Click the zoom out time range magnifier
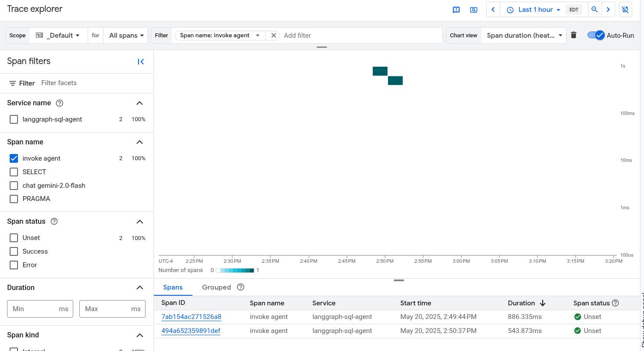The width and height of the screenshot is (644, 351). click(594, 10)
